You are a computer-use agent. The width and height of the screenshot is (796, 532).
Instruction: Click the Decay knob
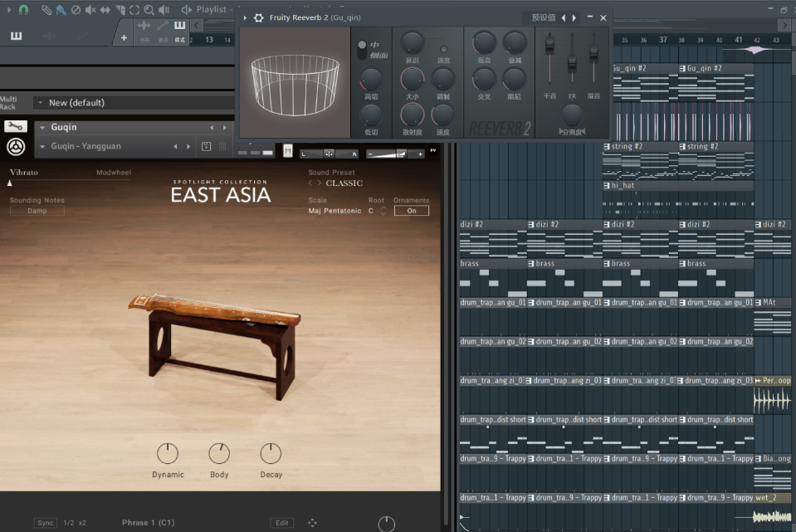coord(271,453)
